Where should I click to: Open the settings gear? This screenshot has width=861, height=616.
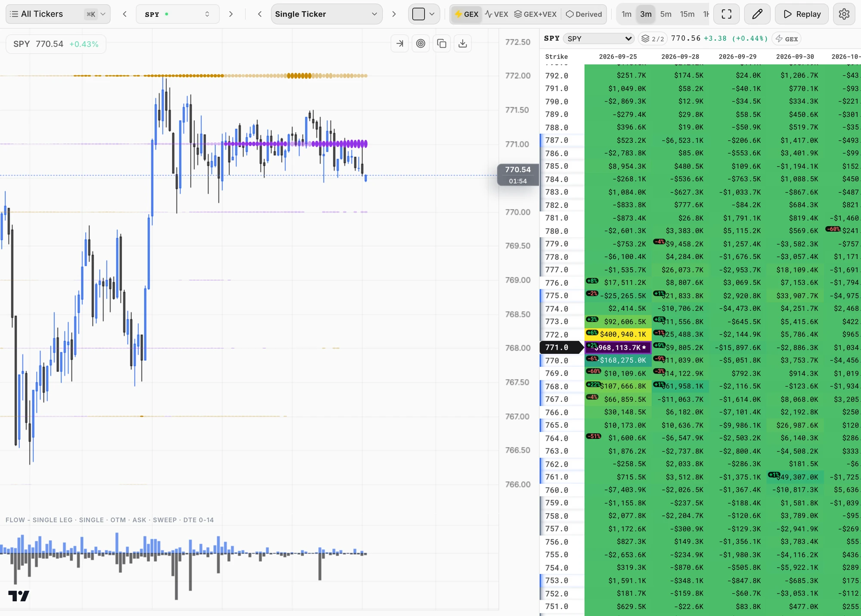[844, 14]
